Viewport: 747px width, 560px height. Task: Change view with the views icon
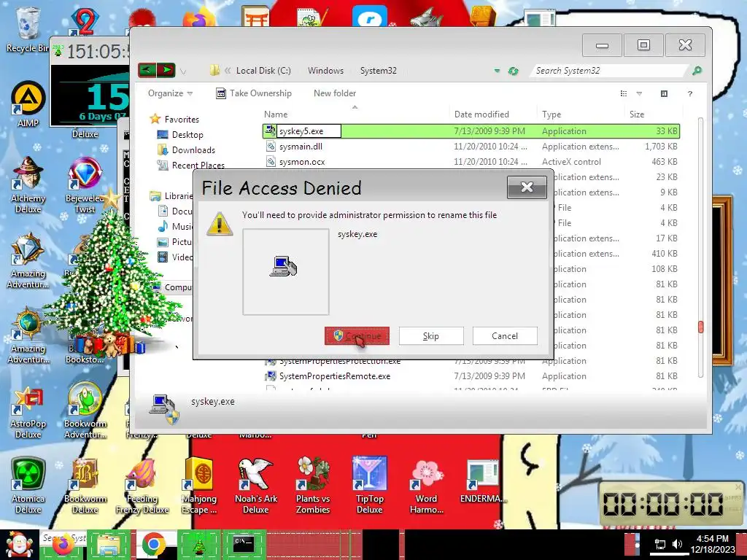tap(624, 94)
